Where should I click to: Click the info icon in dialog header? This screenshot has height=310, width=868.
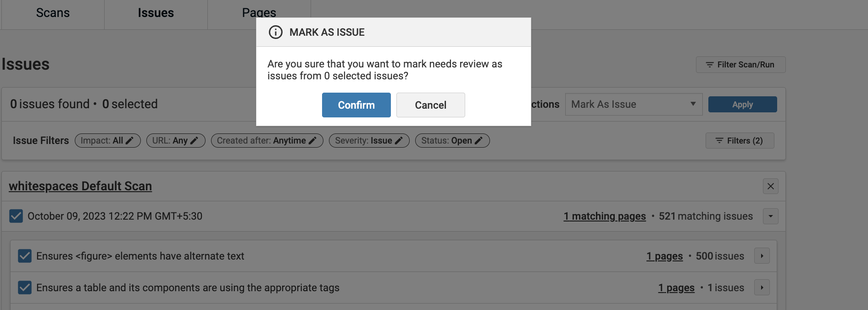tap(275, 32)
